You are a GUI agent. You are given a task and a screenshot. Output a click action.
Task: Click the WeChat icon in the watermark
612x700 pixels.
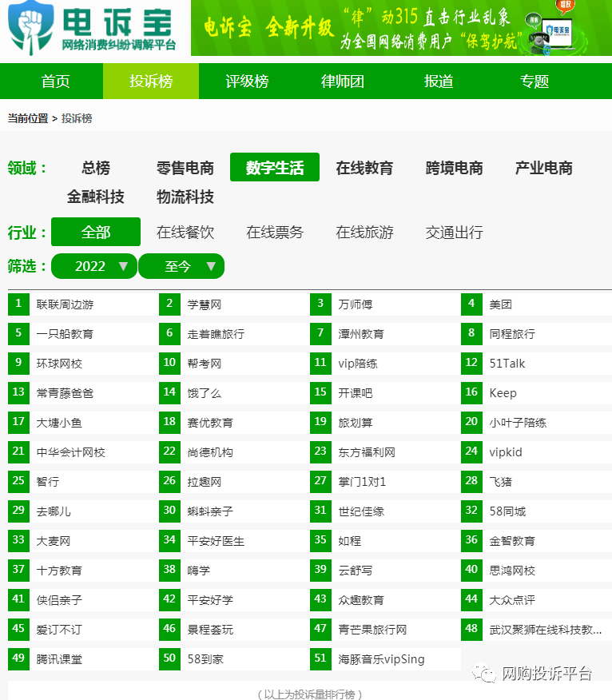point(483,674)
